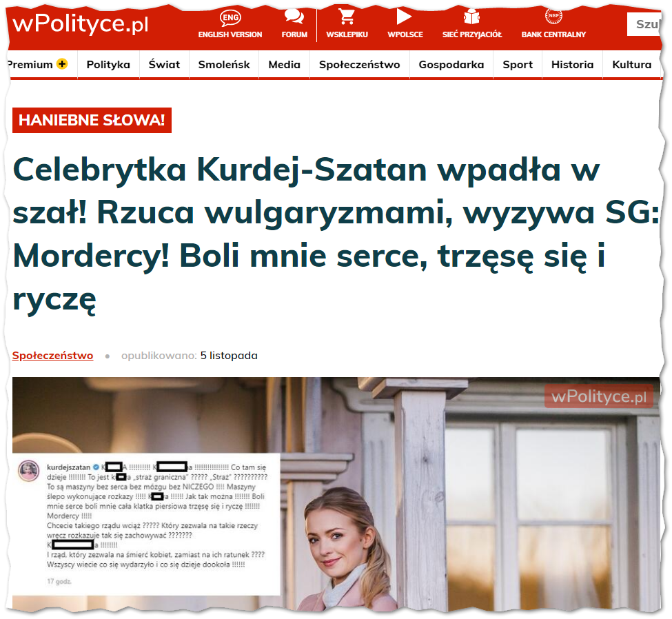Click the kurdejszatan profile avatar

point(29,471)
